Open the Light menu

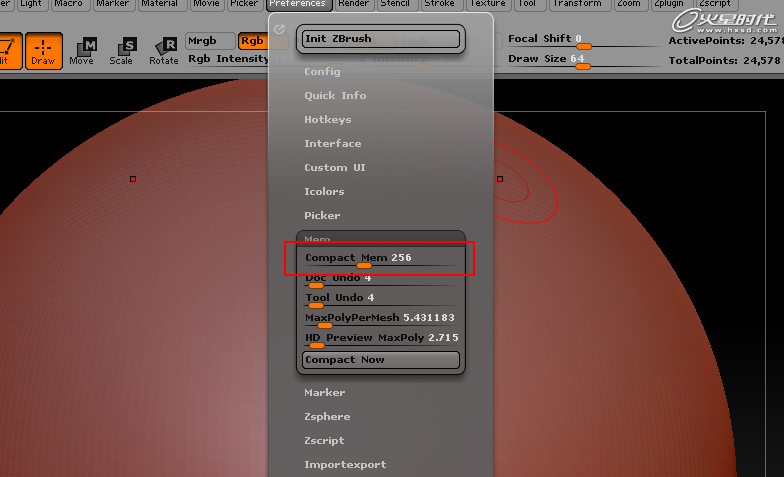pyautogui.click(x=31, y=4)
